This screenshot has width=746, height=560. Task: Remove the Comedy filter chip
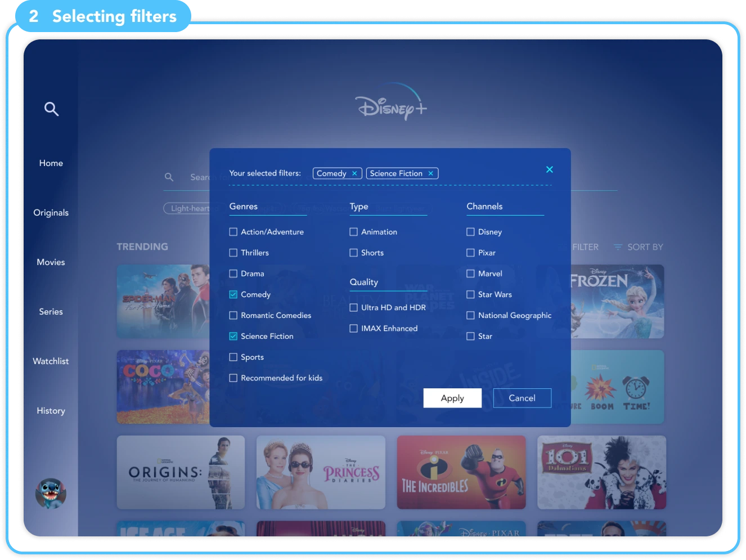click(x=354, y=173)
